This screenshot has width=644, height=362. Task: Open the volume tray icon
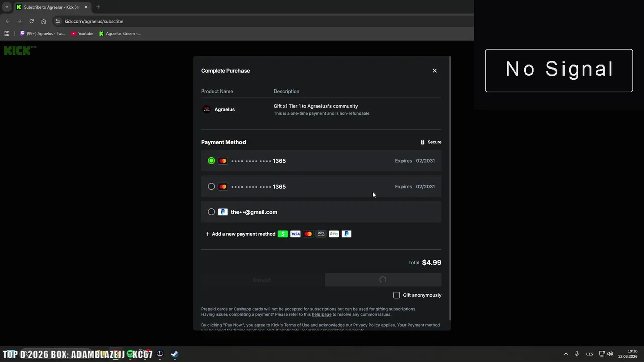click(610, 354)
